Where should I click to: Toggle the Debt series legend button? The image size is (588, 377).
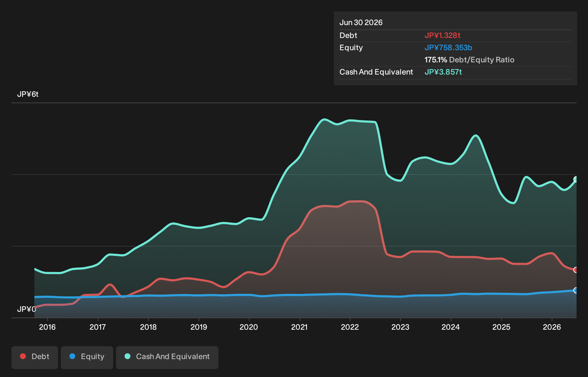(35, 357)
